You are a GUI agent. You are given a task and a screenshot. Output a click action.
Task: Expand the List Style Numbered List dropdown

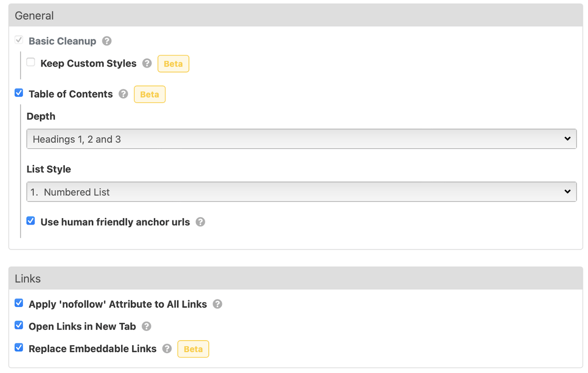click(x=301, y=192)
